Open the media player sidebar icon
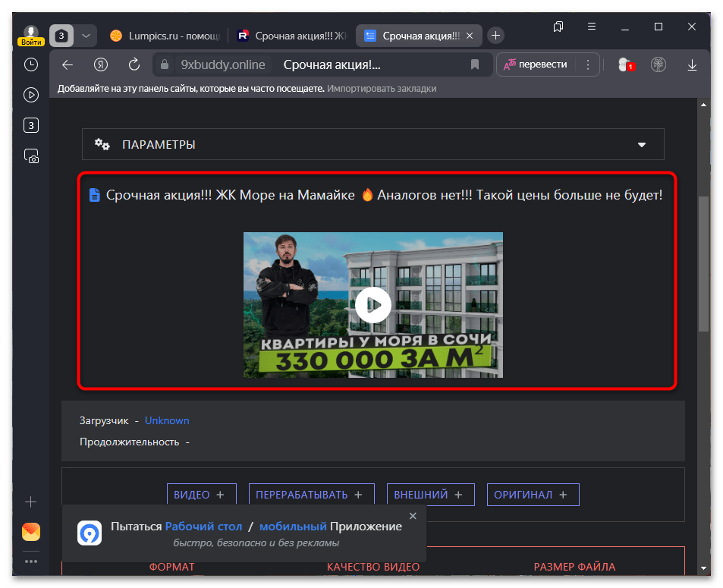The image size is (723, 588). point(31,95)
